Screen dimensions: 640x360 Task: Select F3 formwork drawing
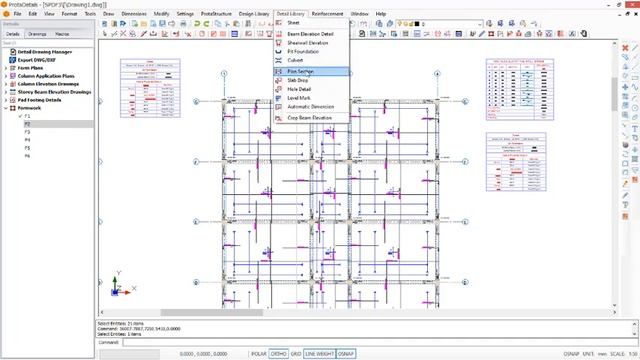pyautogui.click(x=27, y=132)
